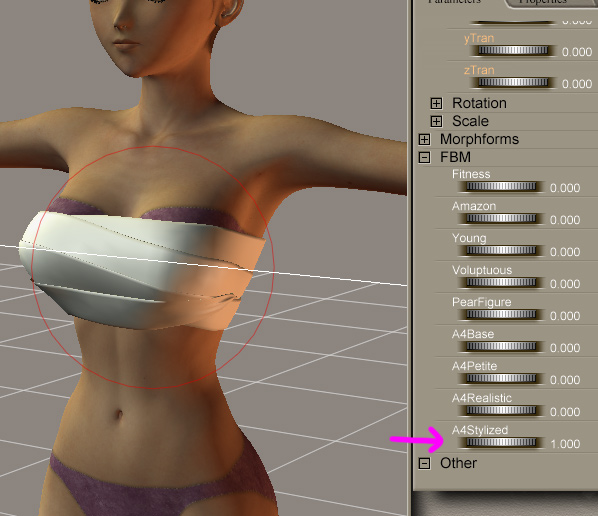Expand the Scale parameter group
The height and width of the screenshot is (516, 598).
click(436, 121)
